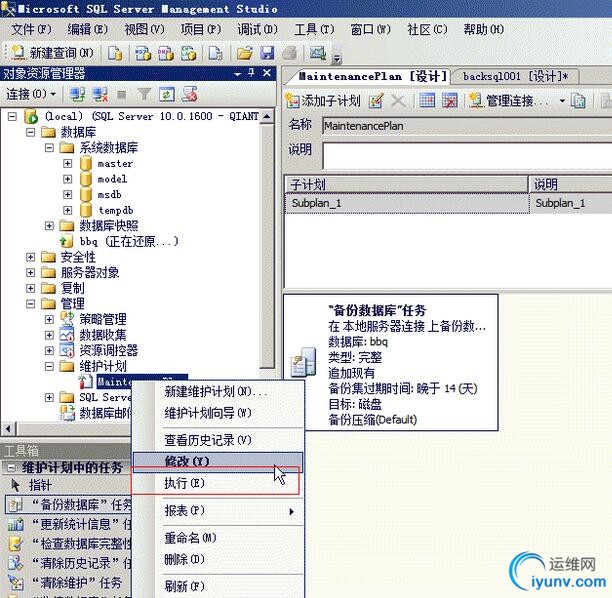612x598 pixels.
Task: Expand the tempdb database node
Action: [x=68, y=210]
